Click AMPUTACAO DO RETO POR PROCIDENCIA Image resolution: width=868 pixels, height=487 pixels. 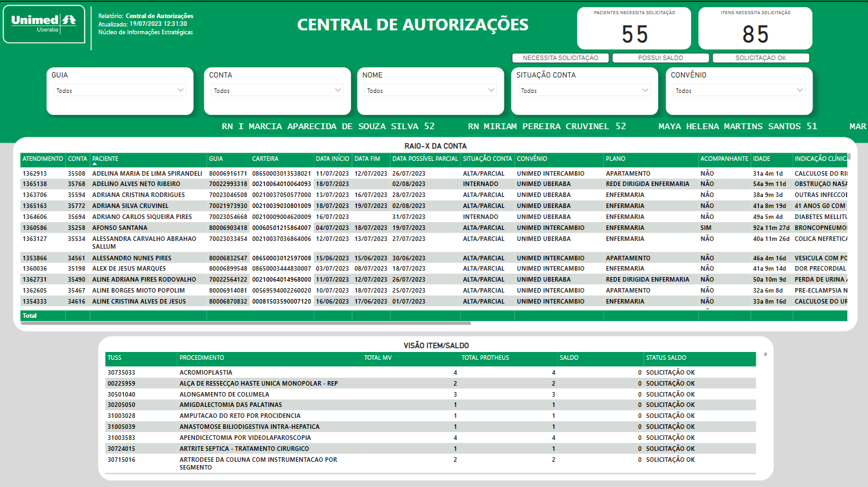tap(239, 416)
